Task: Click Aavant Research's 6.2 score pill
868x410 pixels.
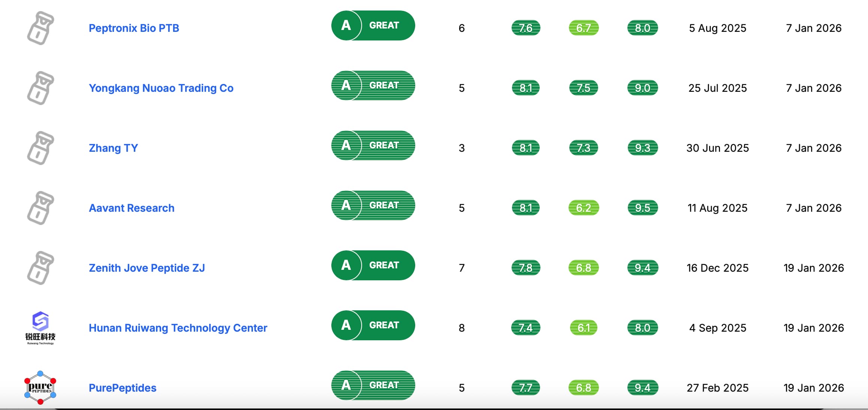Action: (x=584, y=208)
